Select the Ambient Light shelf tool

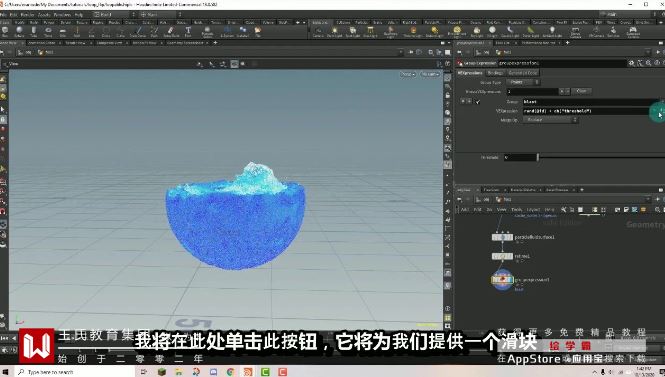(552, 31)
